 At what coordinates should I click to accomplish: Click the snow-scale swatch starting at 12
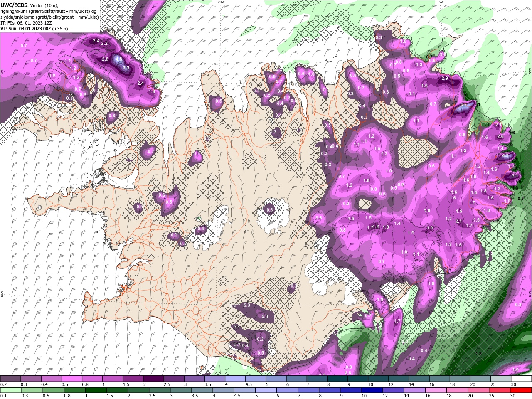point(399,379)
